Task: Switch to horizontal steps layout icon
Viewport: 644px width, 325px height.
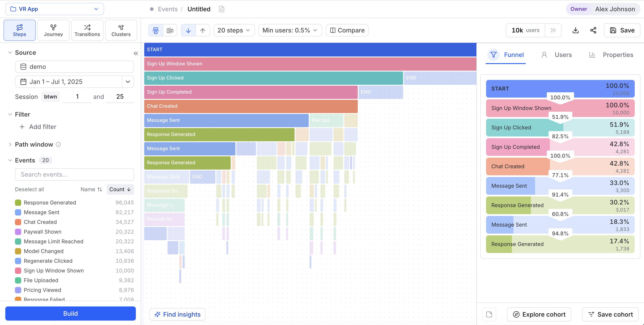Action: click(x=155, y=30)
